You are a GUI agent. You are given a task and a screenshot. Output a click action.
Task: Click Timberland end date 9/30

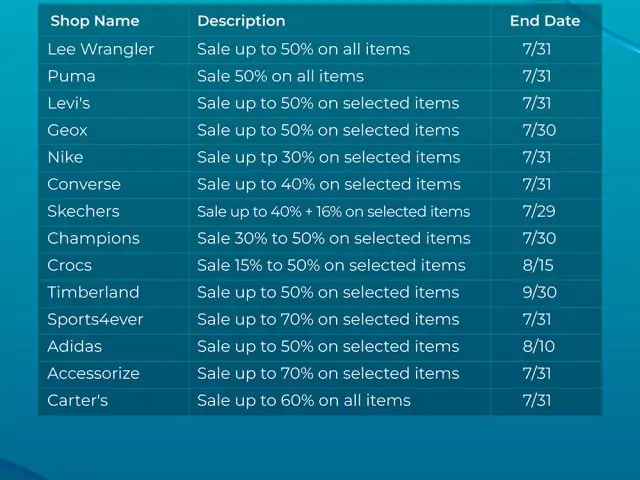click(540, 292)
